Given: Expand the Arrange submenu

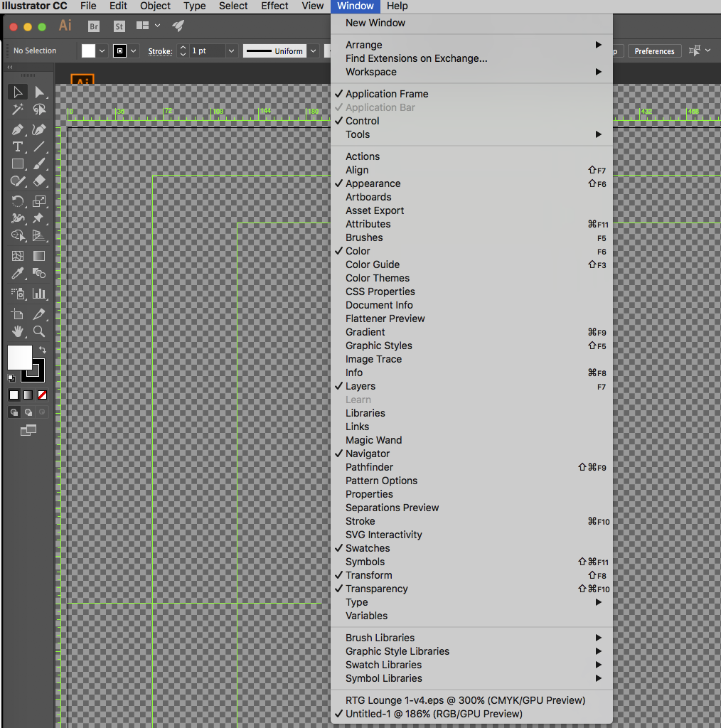Looking at the screenshot, I should point(471,45).
